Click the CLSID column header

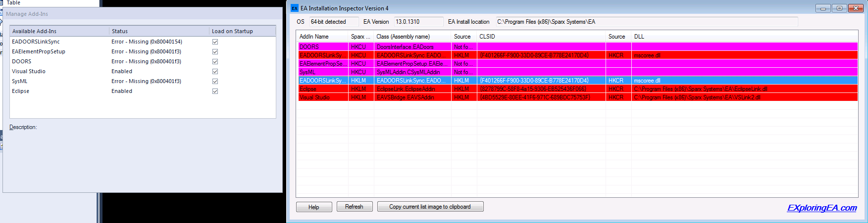pos(541,37)
